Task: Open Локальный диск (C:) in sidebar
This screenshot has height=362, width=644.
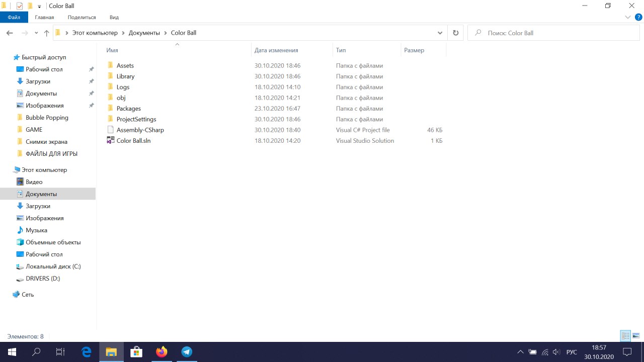Action: pos(53,266)
